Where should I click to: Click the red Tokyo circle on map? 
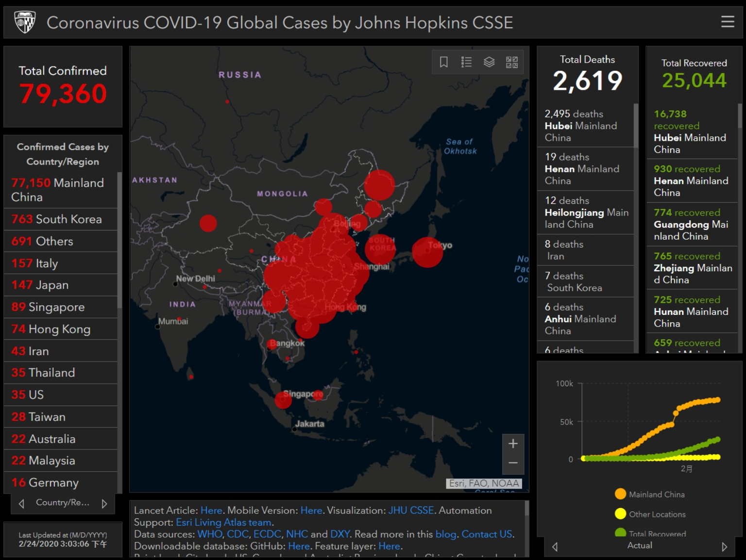pos(427,253)
